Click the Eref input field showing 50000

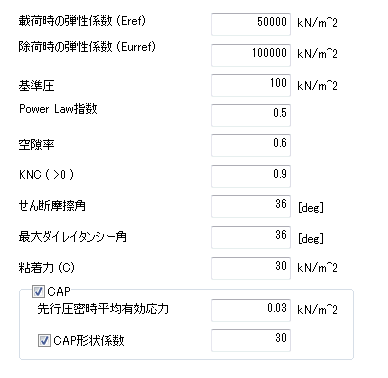coord(251,24)
